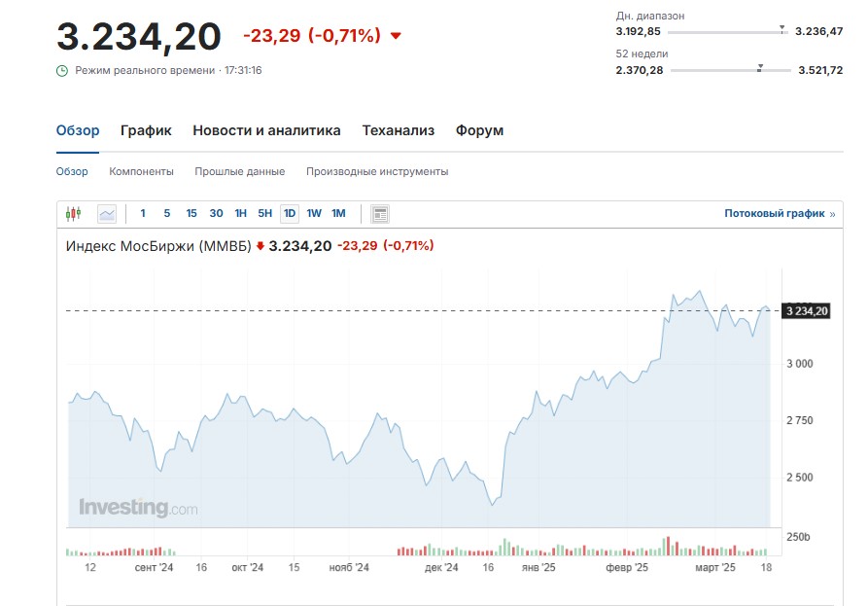
Task: Select the 1H interval
Action: [x=240, y=213]
